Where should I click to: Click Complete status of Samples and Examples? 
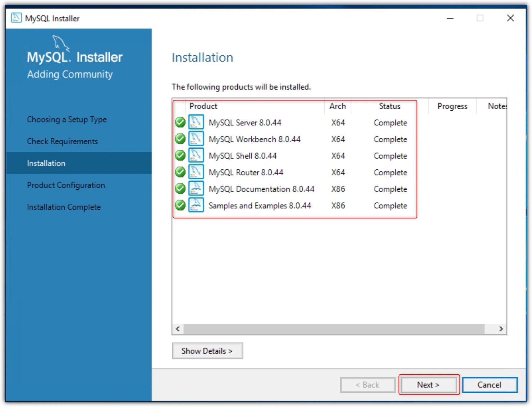click(390, 206)
